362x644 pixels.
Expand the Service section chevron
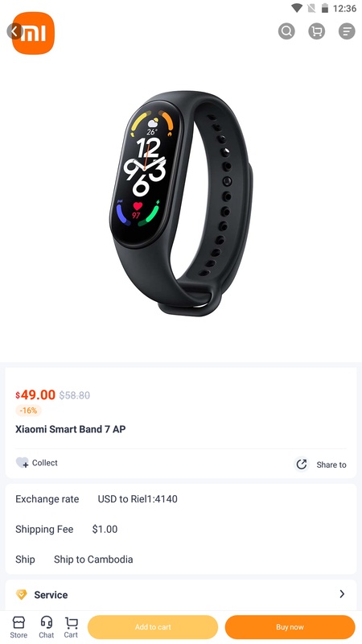342,594
